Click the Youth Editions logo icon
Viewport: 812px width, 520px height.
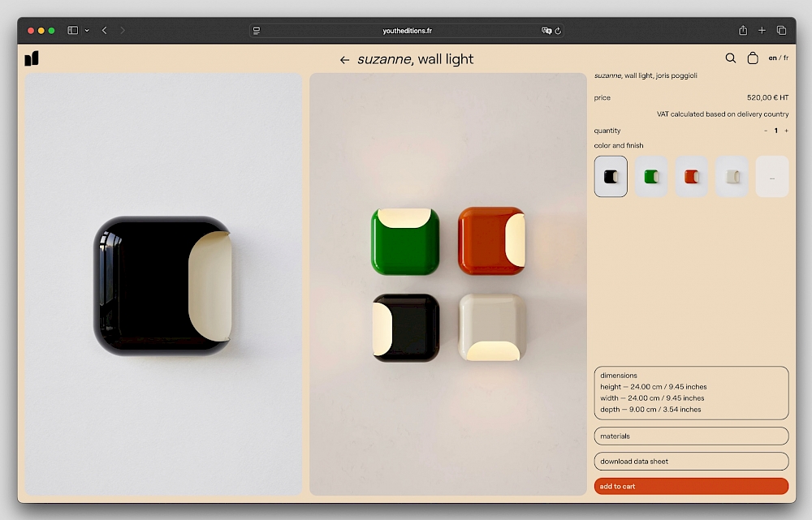point(32,58)
